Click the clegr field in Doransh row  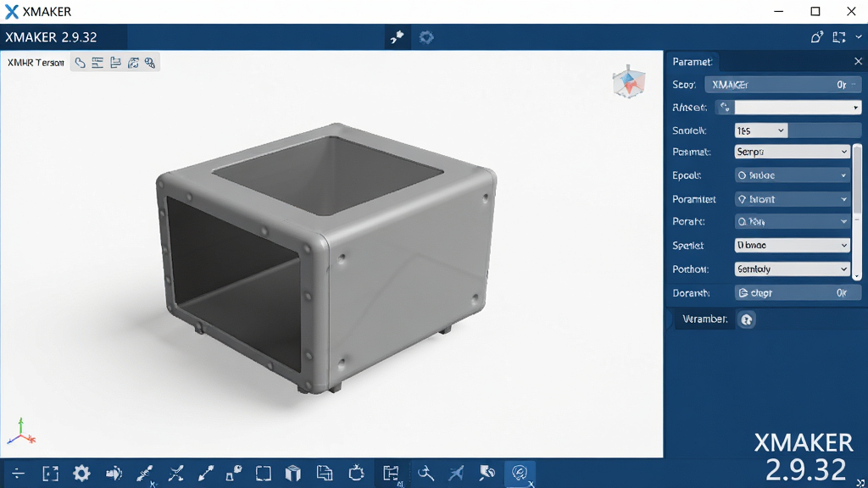click(x=798, y=292)
